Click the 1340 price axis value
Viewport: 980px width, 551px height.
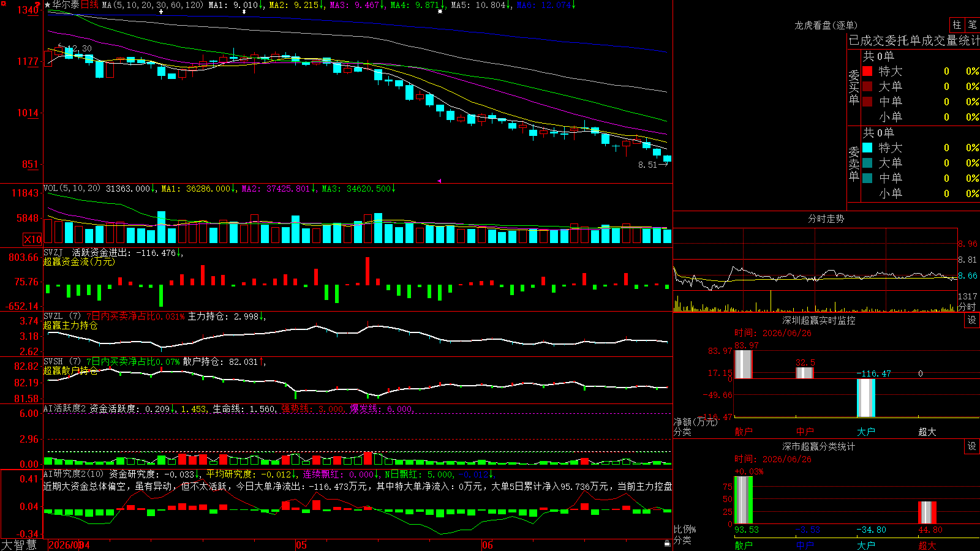click(28, 10)
